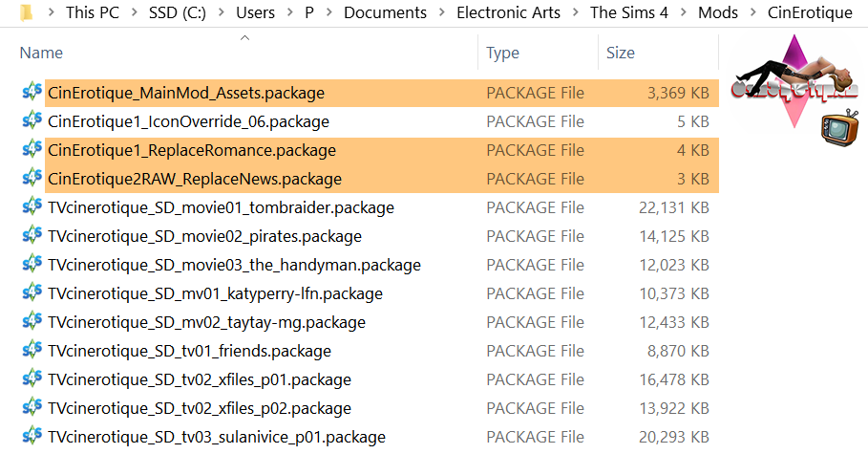Viewport: 868px width, 454px height.
Task: Click the folder icon in the address bar
Action: point(26,11)
